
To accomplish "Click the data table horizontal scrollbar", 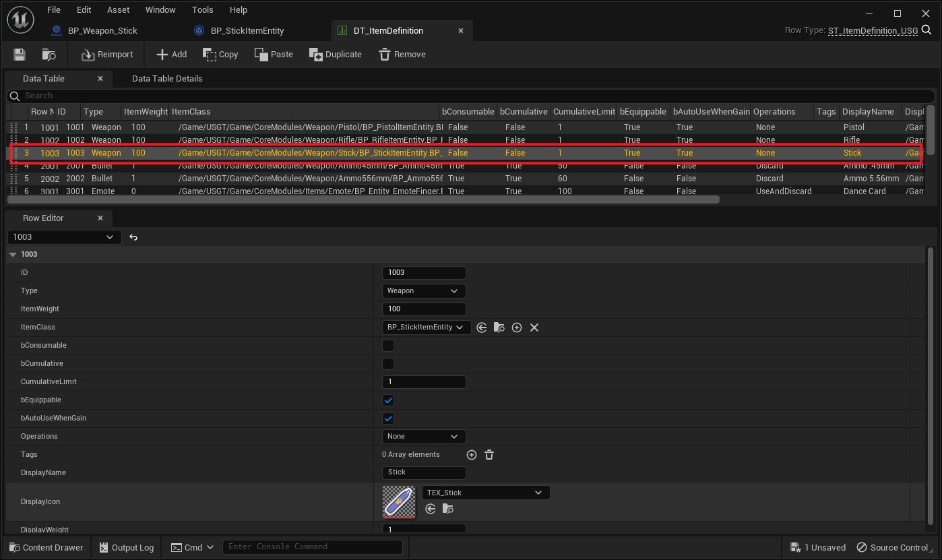I will point(364,199).
